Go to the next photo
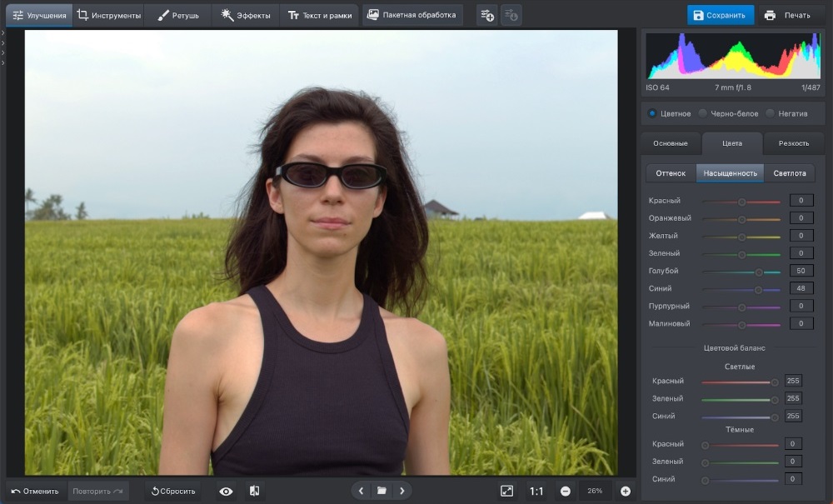The height and width of the screenshot is (504, 833). tap(402, 492)
